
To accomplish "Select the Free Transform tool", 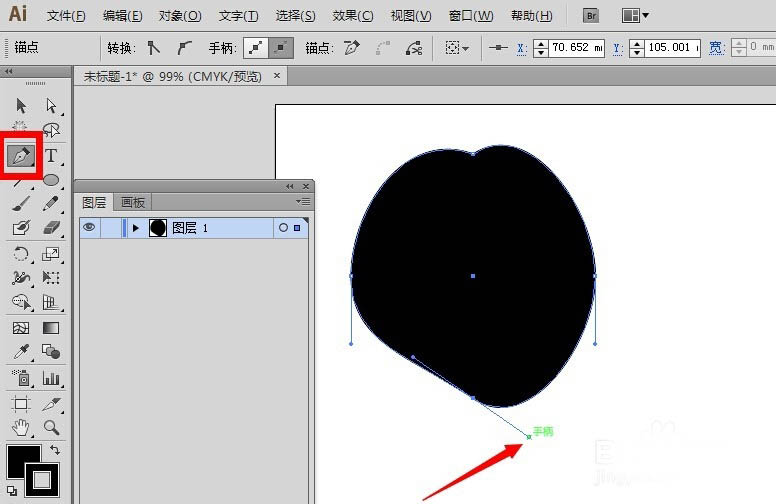I will click(x=51, y=278).
